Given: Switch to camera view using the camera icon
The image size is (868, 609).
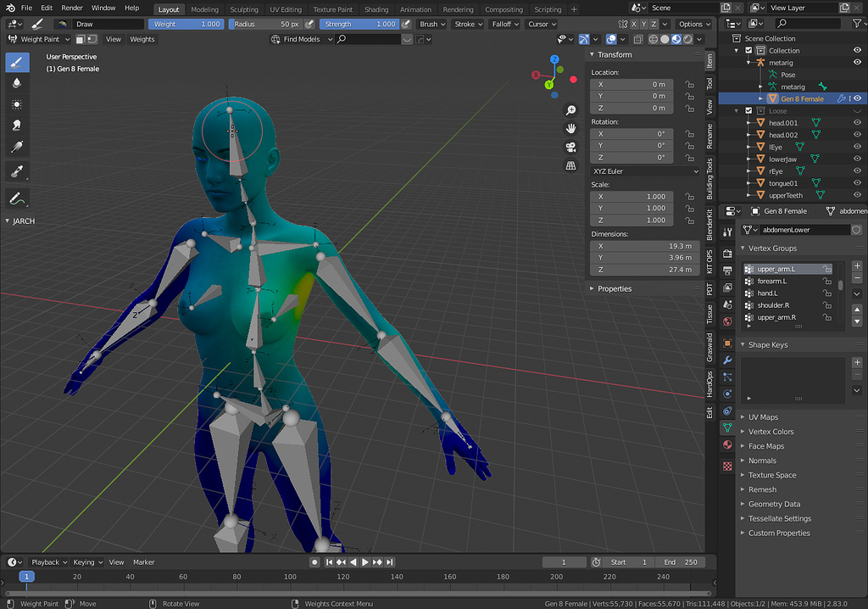Looking at the screenshot, I should 571,146.
